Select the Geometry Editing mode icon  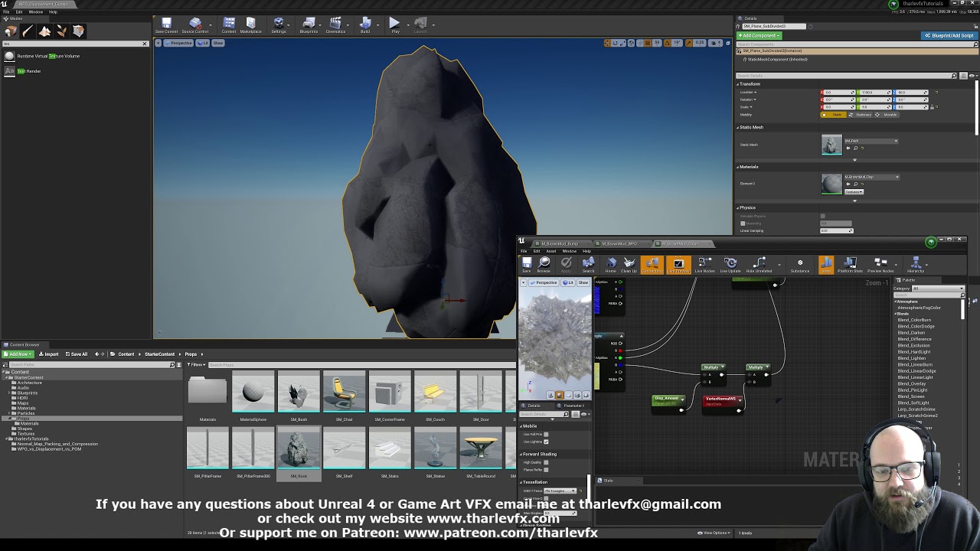tap(78, 31)
